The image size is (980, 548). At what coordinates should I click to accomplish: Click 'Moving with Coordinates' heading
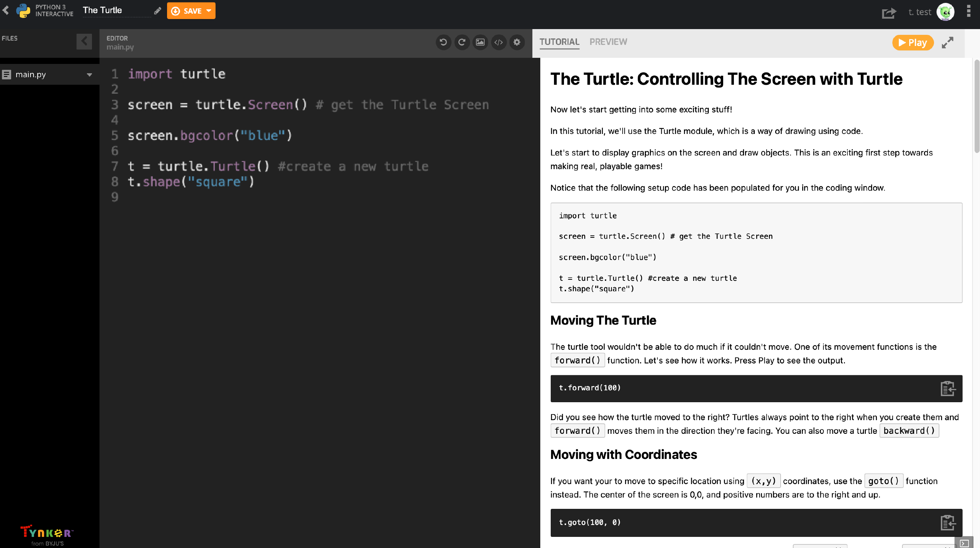point(624,454)
